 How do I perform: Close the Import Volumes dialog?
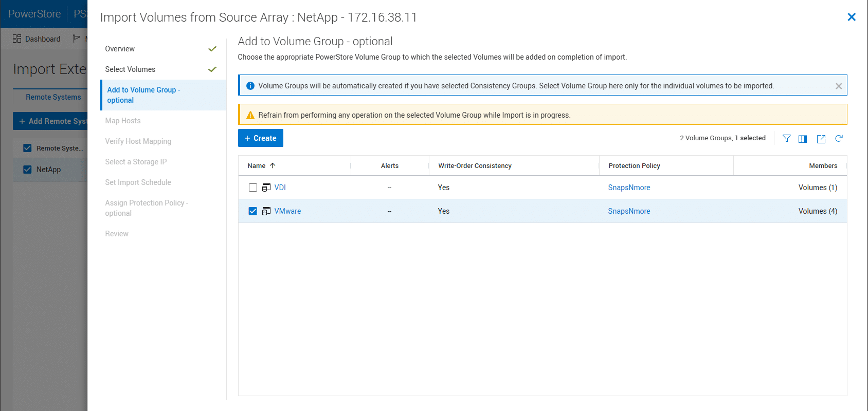[x=852, y=17]
